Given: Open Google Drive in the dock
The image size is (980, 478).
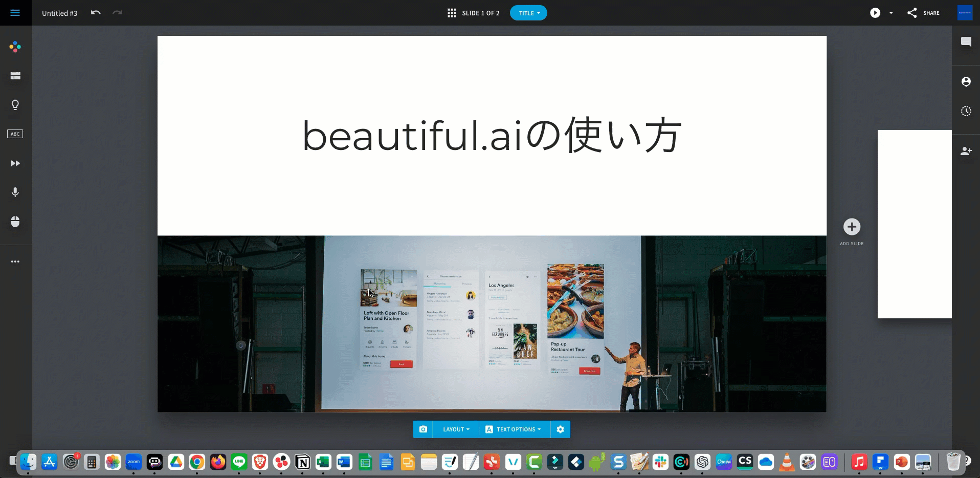Looking at the screenshot, I should [176, 462].
